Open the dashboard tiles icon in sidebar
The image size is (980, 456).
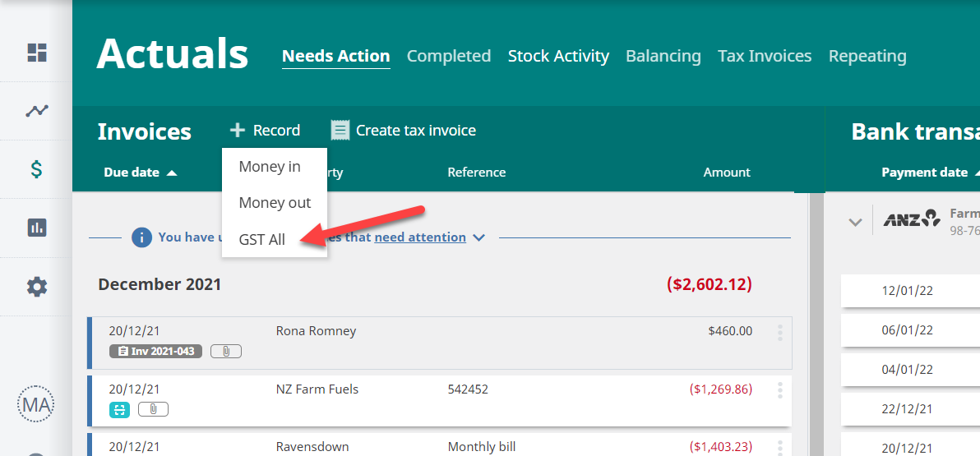click(x=37, y=53)
